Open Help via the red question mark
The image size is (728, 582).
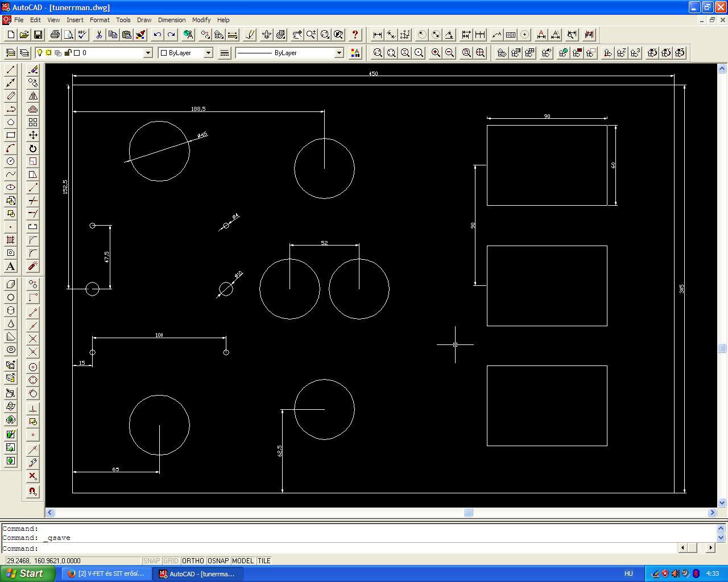(355, 35)
